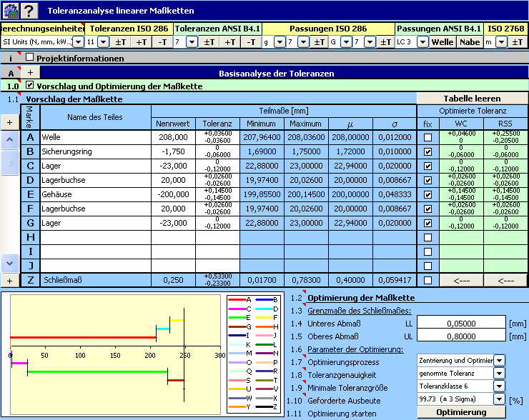Click ISO 2768 ±T button
Image resolution: width=529 pixels, height=420 pixels.
point(517,42)
